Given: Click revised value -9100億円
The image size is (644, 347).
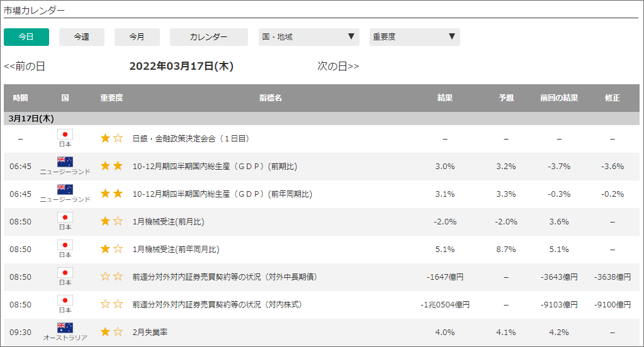Looking at the screenshot, I should 613,305.
